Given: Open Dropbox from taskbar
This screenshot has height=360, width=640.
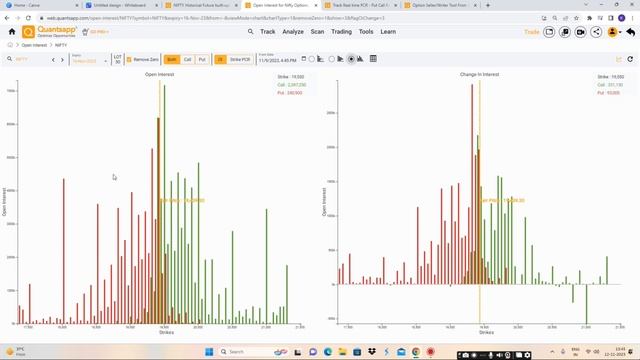Looking at the screenshot, I should click(371, 352).
